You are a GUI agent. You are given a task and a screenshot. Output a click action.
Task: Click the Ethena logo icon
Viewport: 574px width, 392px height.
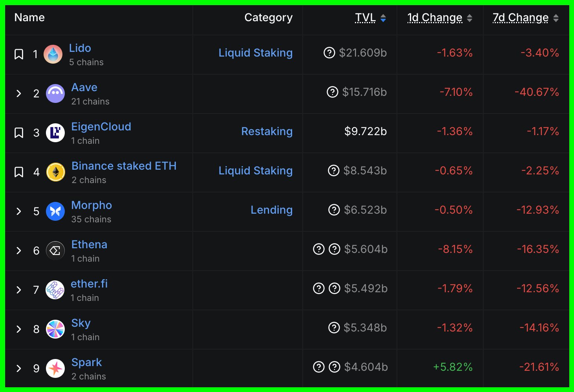[55, 251]
